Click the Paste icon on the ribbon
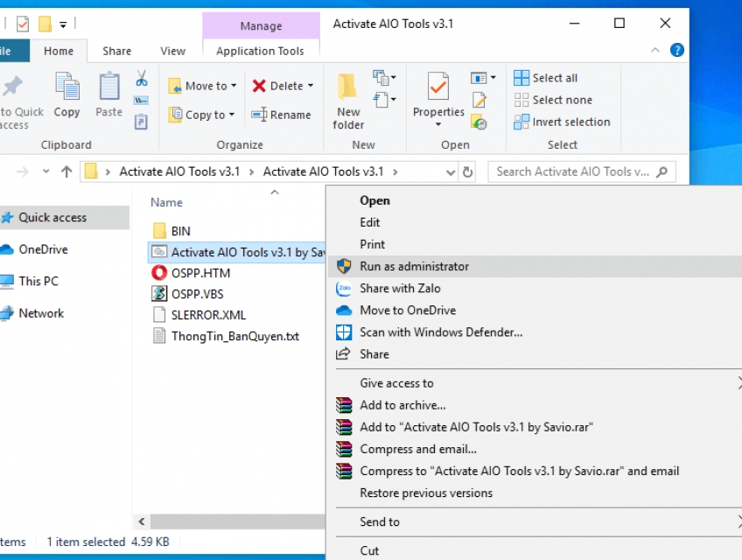 (x=108, y=96)
